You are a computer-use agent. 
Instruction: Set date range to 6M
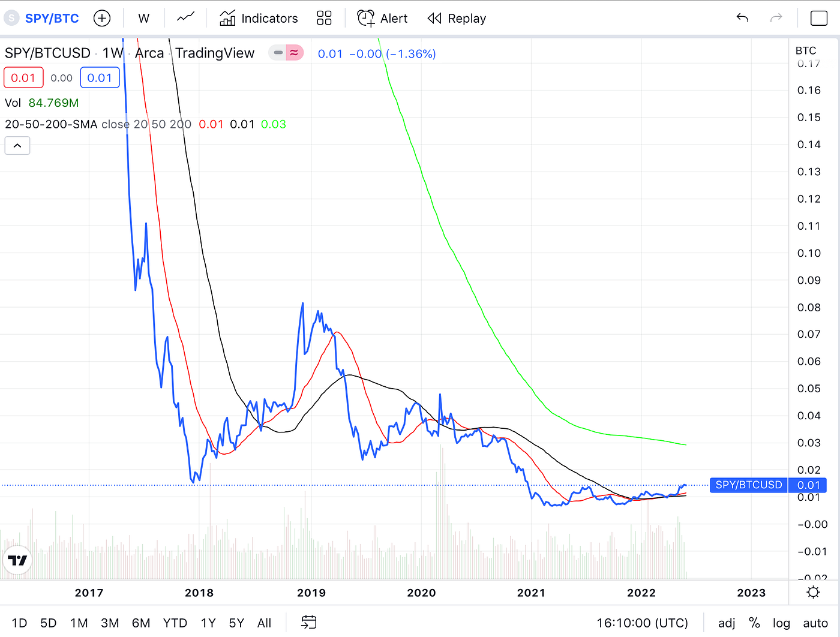click(141, 623)
